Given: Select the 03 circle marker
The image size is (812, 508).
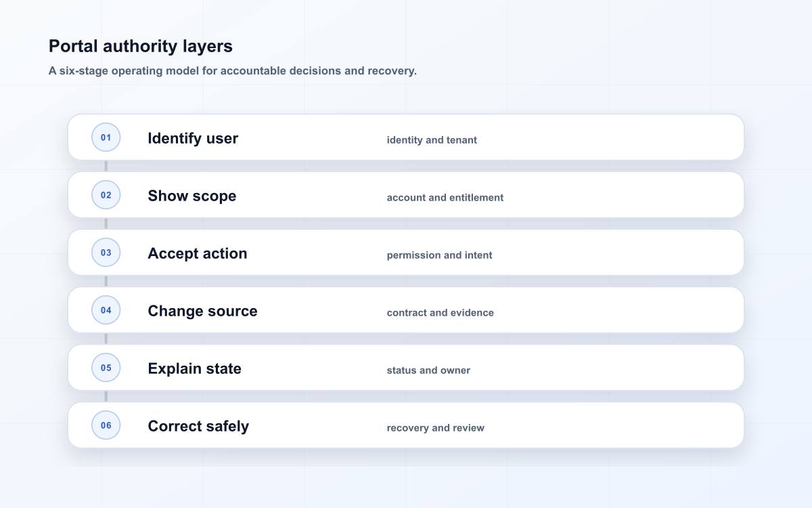Looking at the screenshot, I should click(106, 253).
